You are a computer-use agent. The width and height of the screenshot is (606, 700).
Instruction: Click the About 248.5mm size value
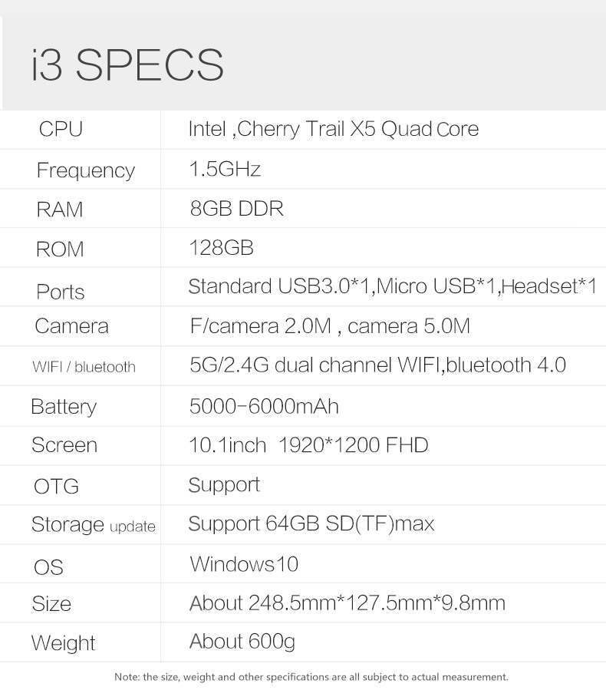tap(347, 603)
